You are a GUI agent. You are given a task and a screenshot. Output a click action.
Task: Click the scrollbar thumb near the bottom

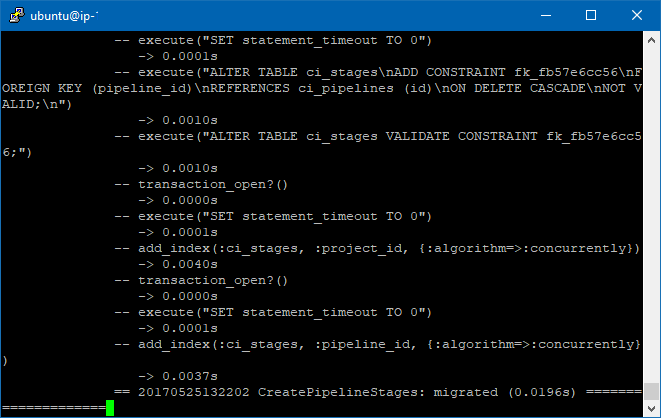click(651, 392)
